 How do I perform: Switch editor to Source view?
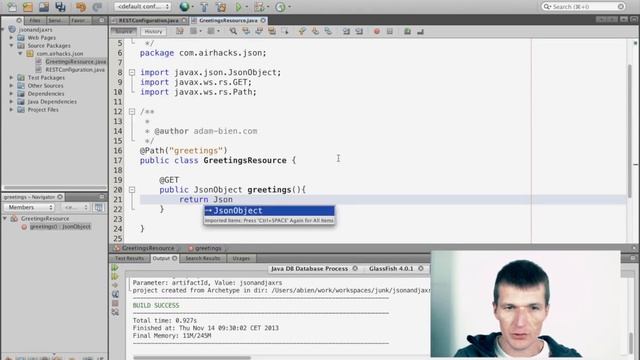click(x=124, y=31)
